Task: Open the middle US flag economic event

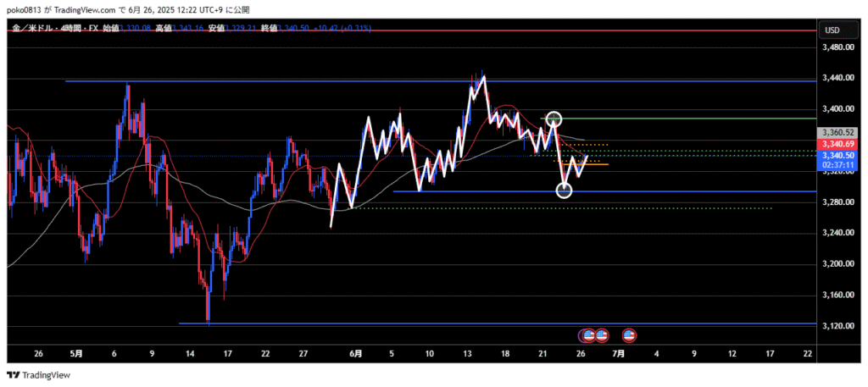Action: click(x=601, y=335)
